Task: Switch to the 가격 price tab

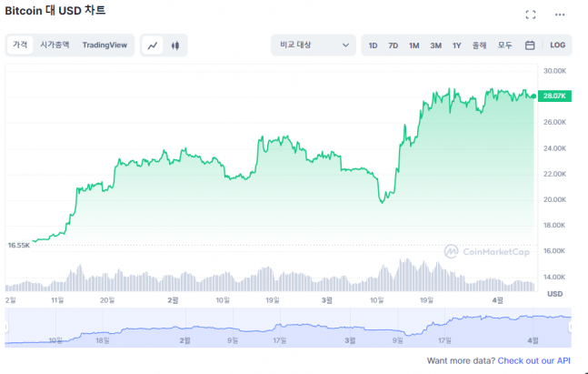Action: [x=20, y=45]
